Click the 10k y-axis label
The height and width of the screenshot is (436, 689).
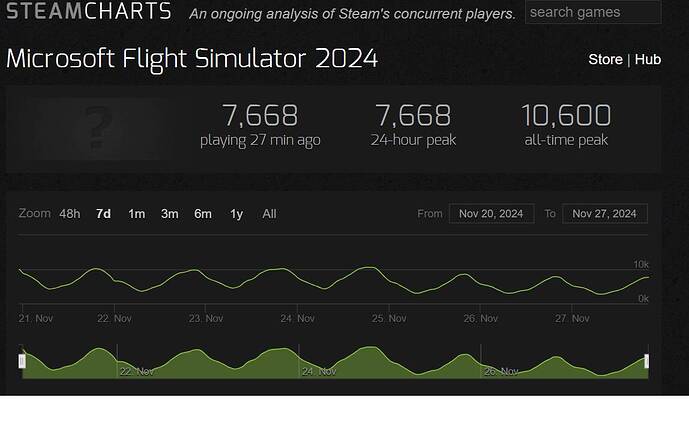click(x=641, y=264)
